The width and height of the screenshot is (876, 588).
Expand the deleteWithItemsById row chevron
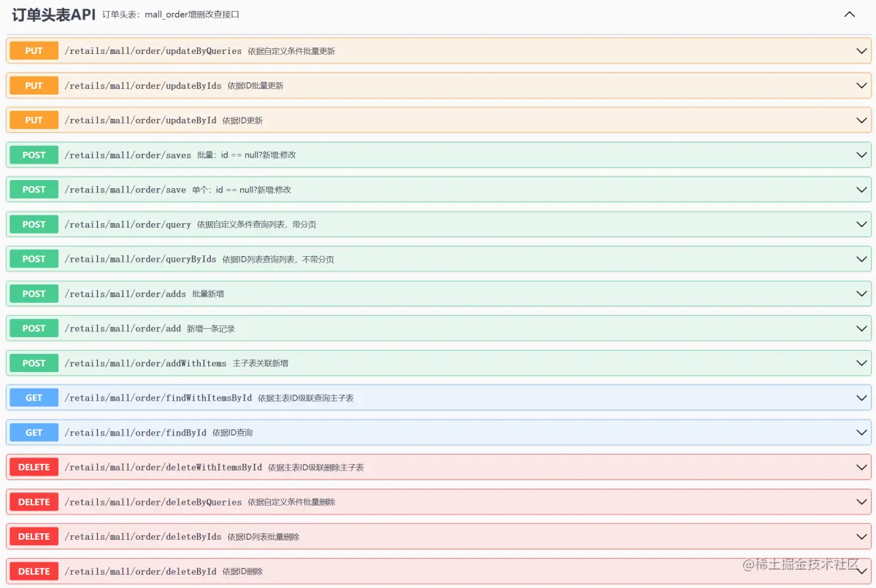[x=862, y=467]
